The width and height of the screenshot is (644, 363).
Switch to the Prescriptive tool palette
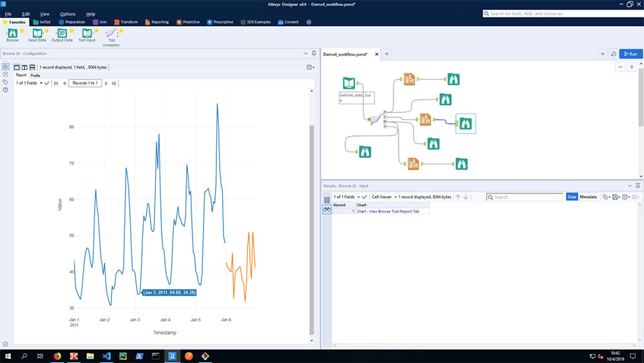220,22
